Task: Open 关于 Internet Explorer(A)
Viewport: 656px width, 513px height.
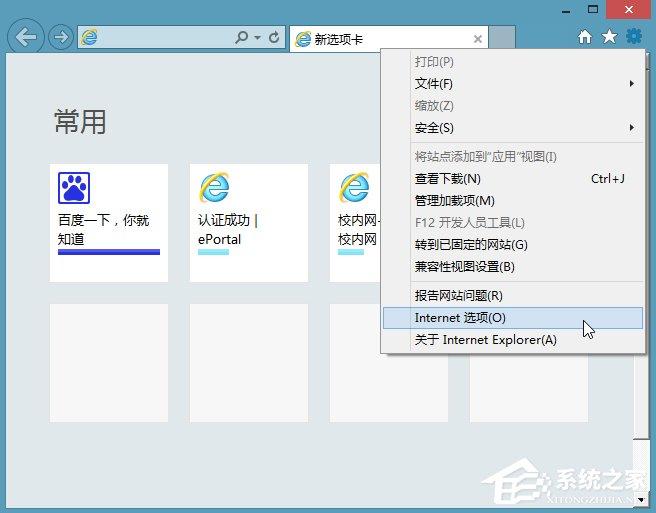Action: pyautogui.click(x=513, y=340)
